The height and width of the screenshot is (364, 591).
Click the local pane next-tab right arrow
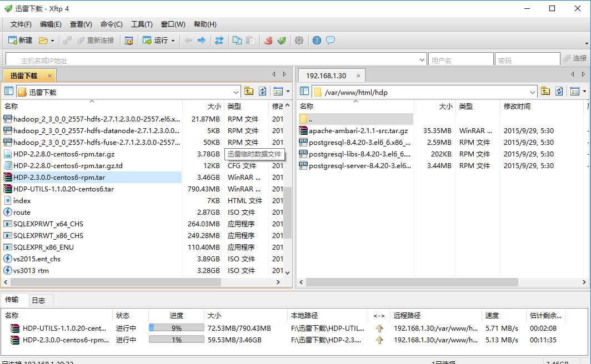(x=284, y=74)
